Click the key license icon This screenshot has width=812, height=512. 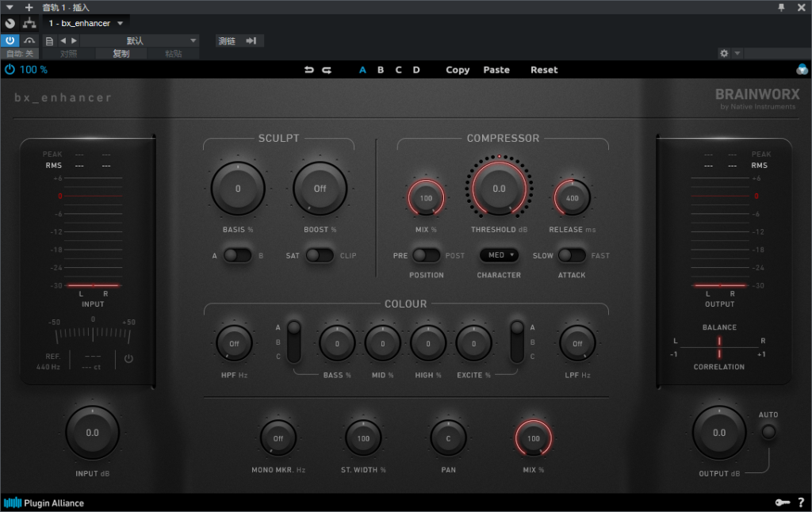coord(783,502)
